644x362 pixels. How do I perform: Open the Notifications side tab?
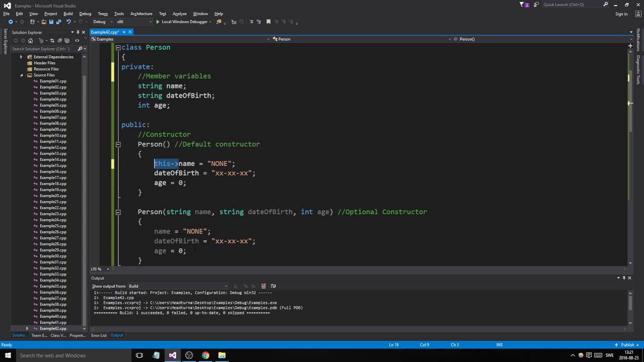coord(638,40)
